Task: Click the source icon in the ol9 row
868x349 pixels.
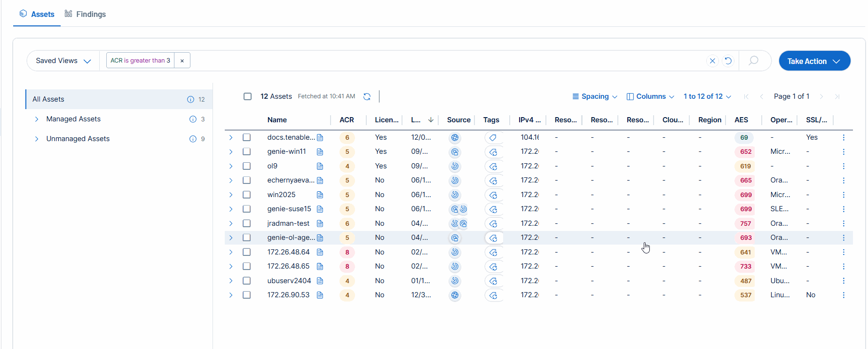Action: 455,166
